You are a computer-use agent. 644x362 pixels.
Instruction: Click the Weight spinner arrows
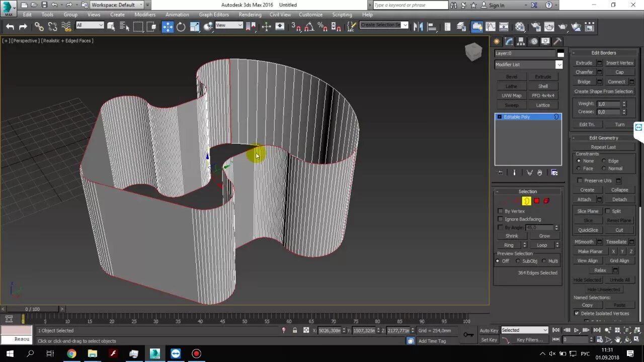tap(624, 104)
